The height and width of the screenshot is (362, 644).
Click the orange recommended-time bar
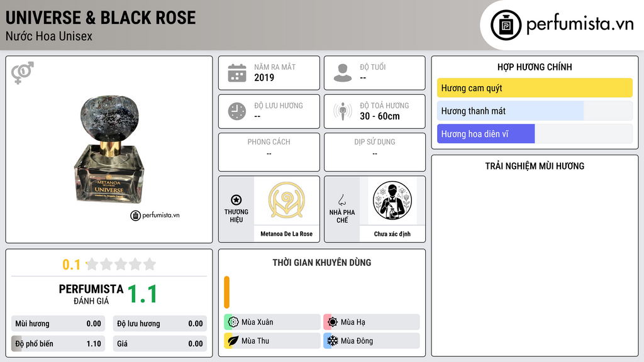[x=226, y=292]
